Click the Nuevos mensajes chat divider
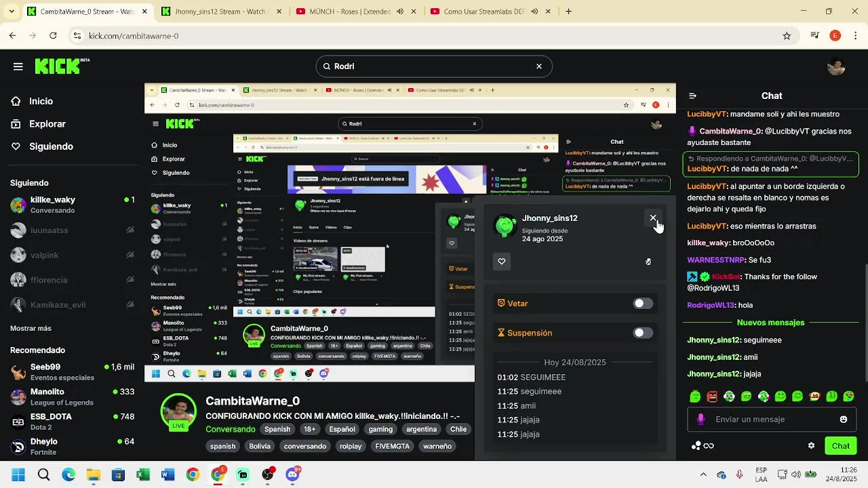The width and height of the screenshot is (868, 488). (x=770, y=323)
